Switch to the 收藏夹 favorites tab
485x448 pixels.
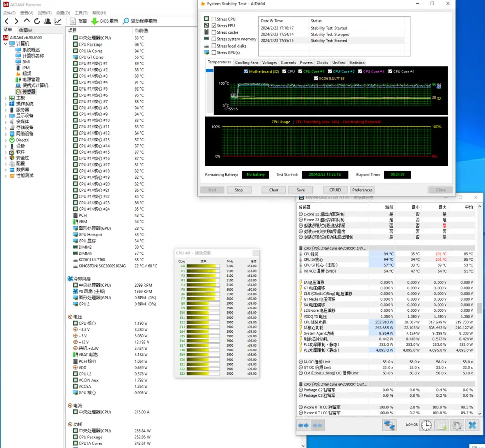(x=25, y=30)
